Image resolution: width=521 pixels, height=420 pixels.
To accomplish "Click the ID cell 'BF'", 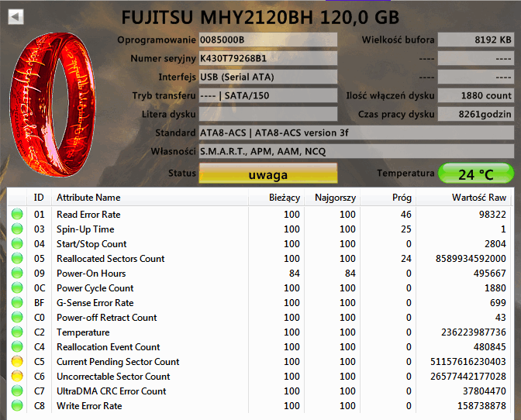I will click(x=40, y=303).
